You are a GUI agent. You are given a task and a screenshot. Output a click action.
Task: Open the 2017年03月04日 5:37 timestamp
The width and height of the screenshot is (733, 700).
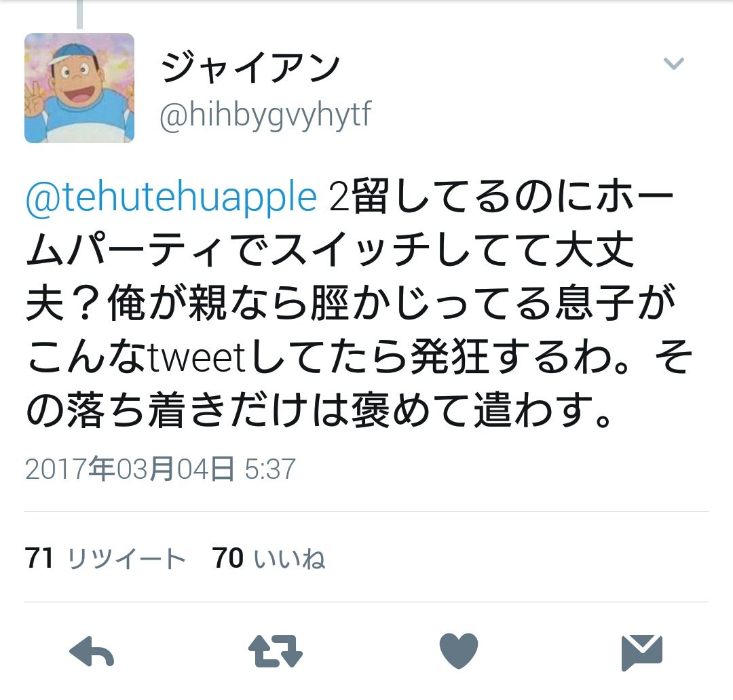(160, 469)
